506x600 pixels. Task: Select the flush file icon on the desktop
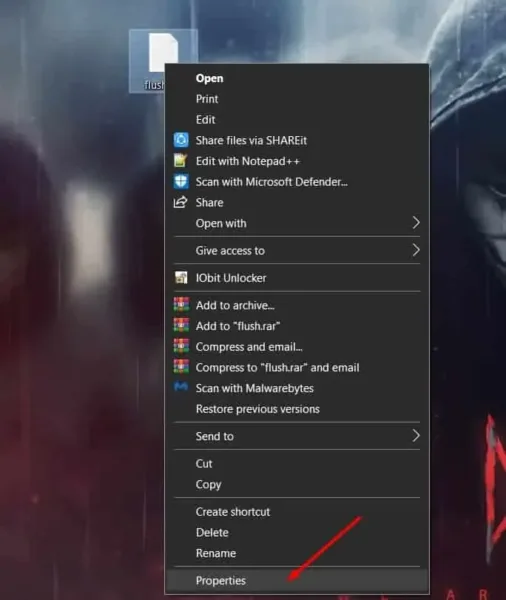[163, 52]
